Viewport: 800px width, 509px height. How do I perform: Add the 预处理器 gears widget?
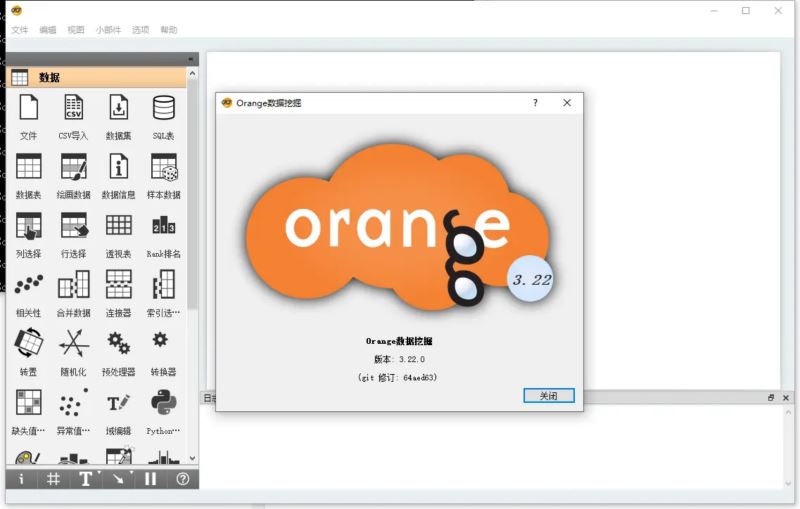[x=118, y=344]
